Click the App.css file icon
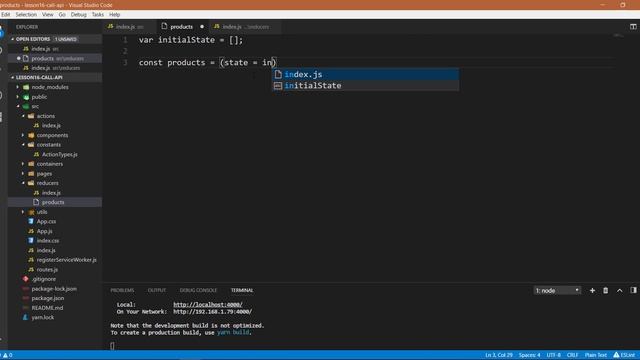640x360 pixels. pos(31,221)
